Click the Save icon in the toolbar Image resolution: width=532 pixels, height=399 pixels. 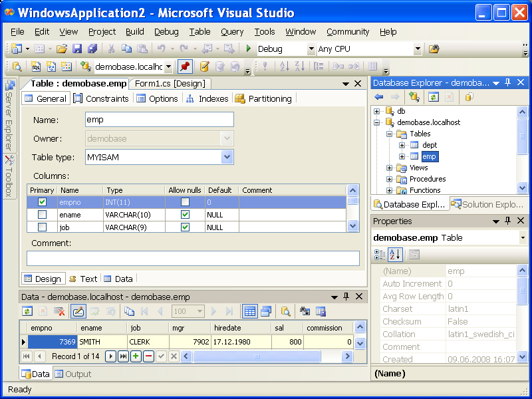pos(77,49)
